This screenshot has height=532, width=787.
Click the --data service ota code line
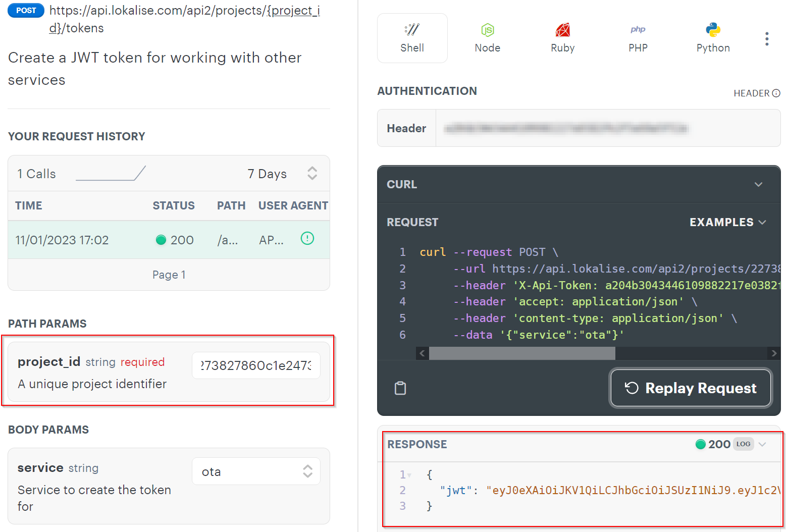coord(539,335)
